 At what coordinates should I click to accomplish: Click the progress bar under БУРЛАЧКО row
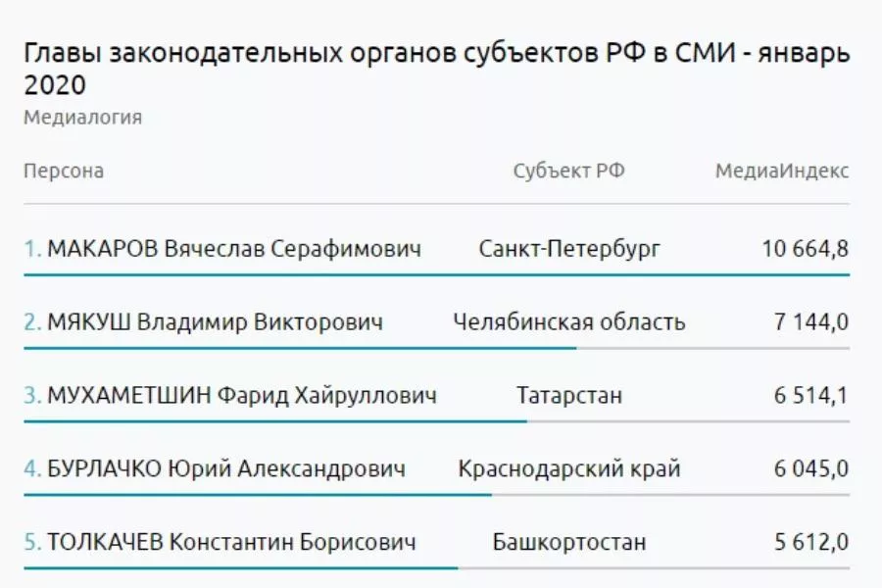[x=257, y=495]
